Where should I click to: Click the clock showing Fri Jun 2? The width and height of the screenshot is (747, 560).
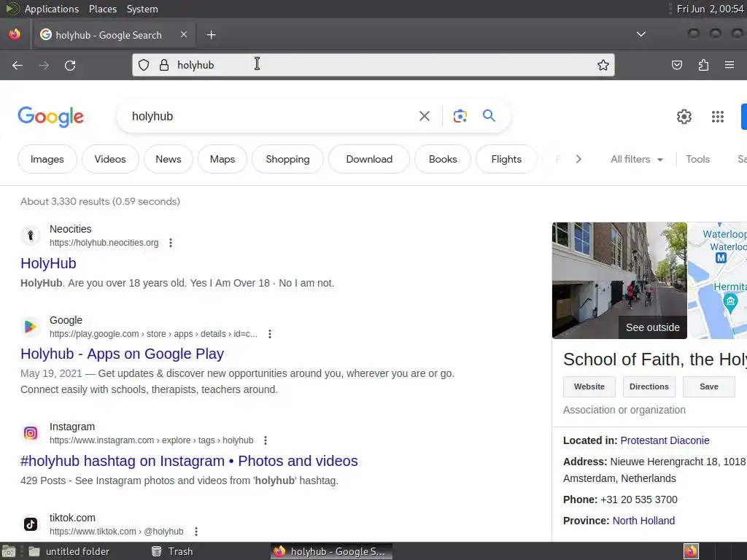tap(710, 9)
